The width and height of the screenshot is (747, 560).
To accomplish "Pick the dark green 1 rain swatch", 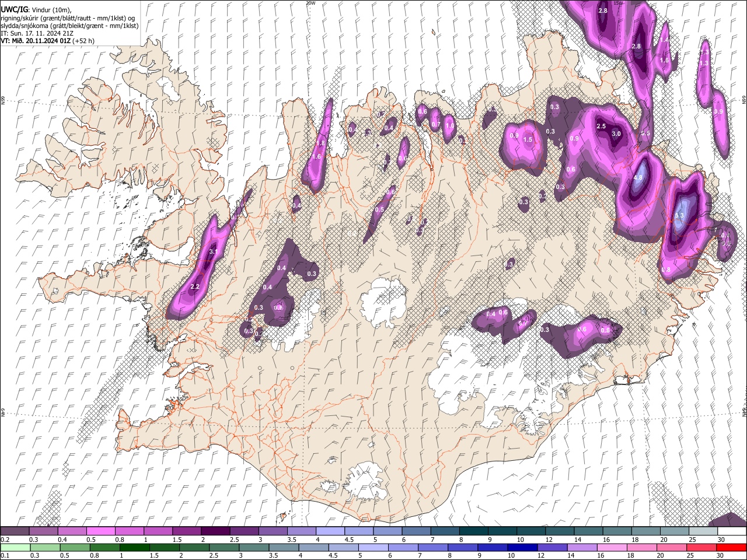I will point(134,547).
